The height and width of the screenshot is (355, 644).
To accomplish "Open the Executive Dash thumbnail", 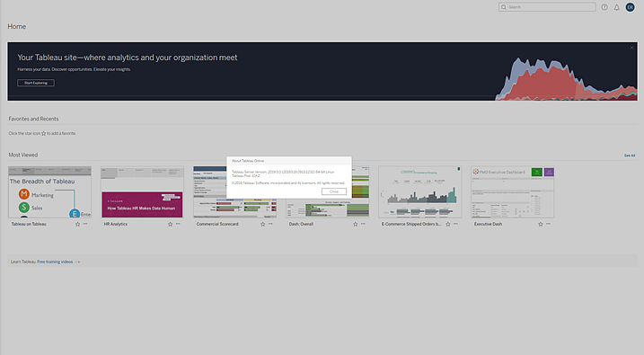I will tap(513, 192).
